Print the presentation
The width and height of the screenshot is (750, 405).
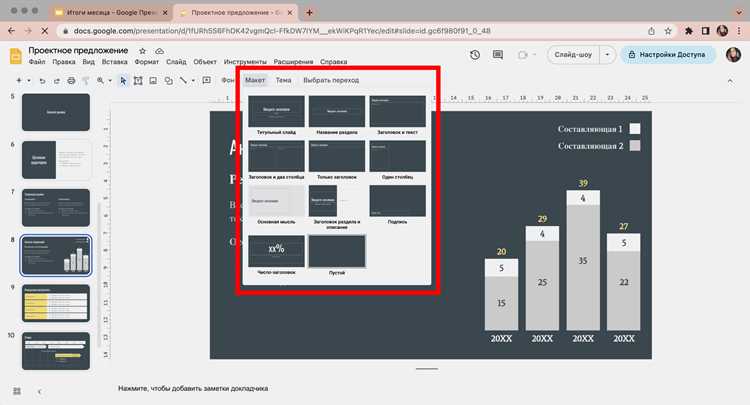(x=71, y=81)
